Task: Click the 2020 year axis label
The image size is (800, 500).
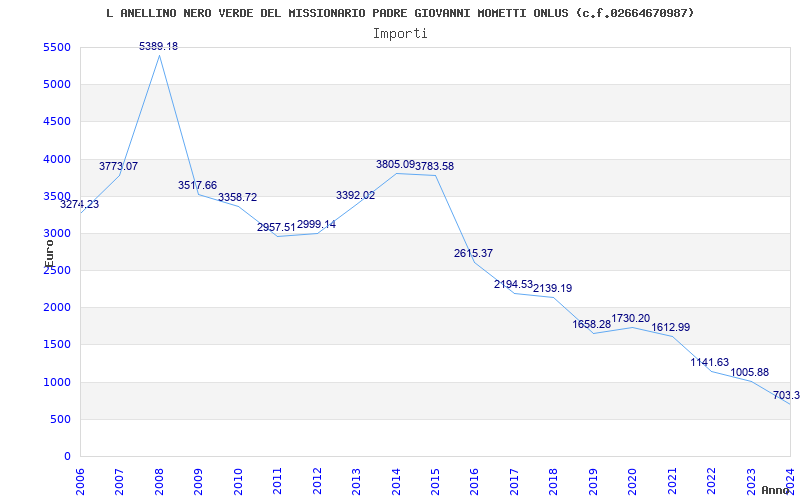Action: (x=632, y=481)
